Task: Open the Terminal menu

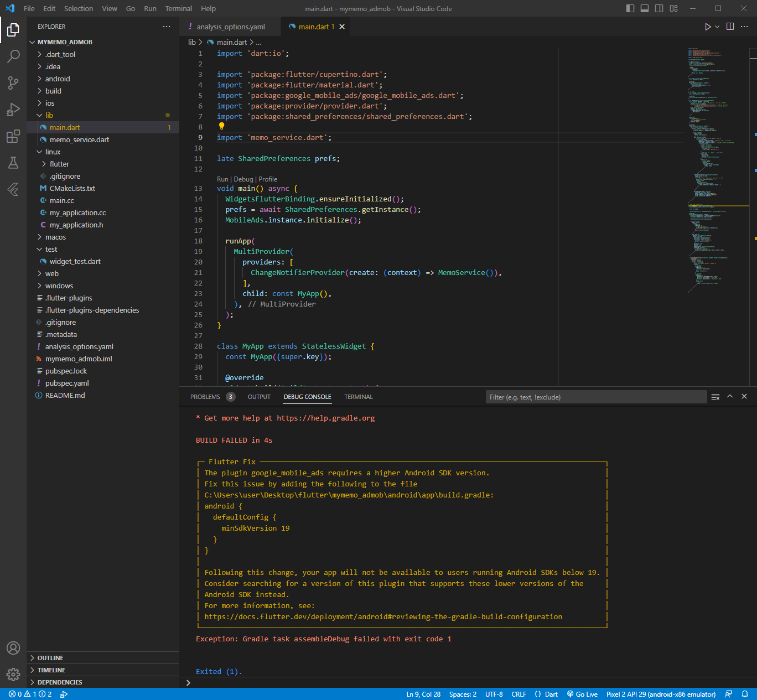Action: coord(179,8)
